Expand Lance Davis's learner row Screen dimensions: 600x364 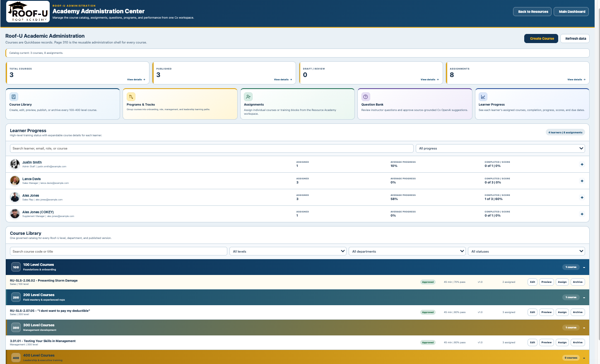[582, 181]
